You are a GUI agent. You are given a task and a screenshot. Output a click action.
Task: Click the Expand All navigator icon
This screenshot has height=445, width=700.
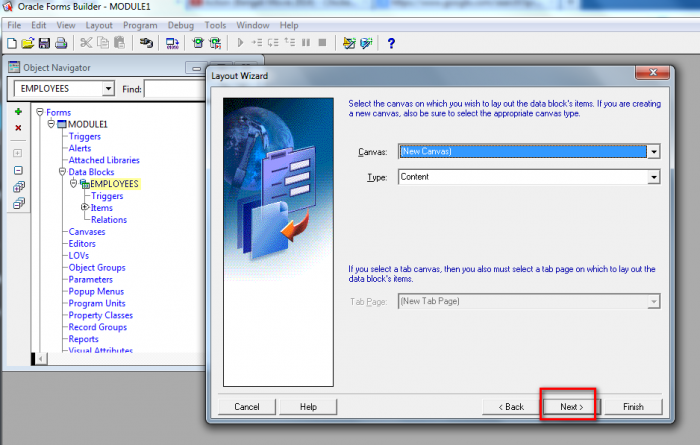coord(19,187)
